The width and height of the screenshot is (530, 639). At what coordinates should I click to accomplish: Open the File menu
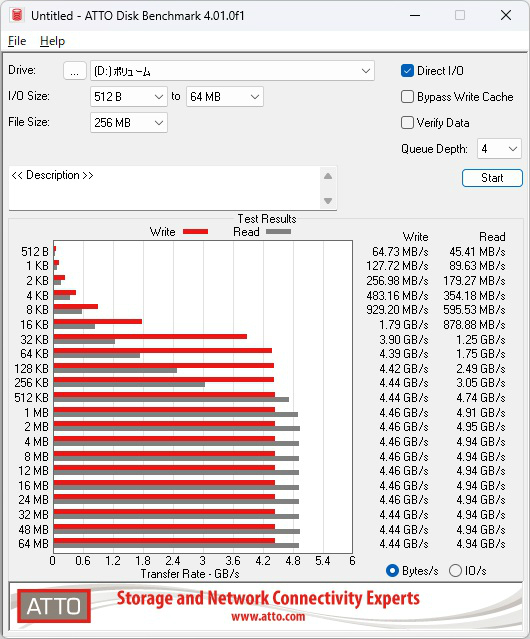coord(17,41)
